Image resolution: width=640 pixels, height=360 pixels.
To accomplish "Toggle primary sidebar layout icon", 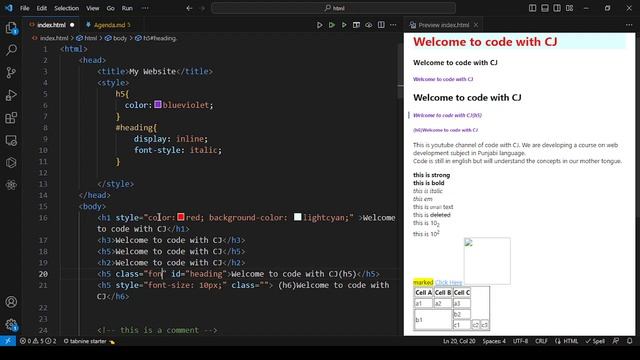I will tap(532, 8).
